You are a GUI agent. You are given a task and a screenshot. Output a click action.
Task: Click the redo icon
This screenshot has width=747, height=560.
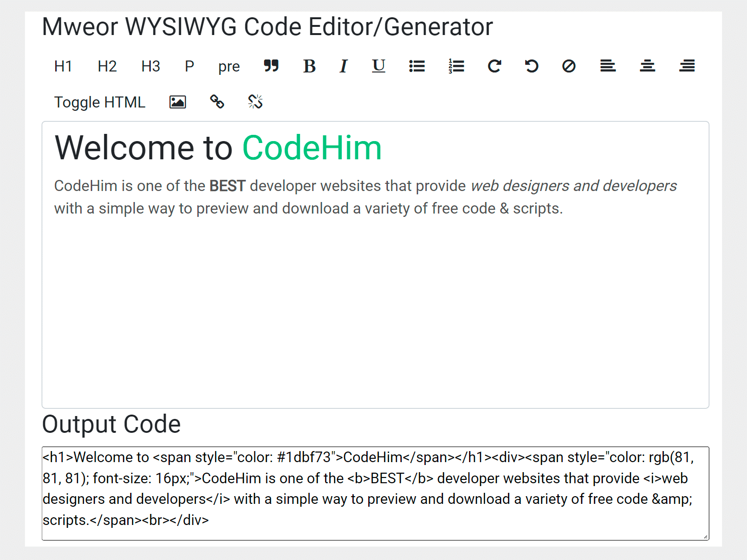[494, 66]
